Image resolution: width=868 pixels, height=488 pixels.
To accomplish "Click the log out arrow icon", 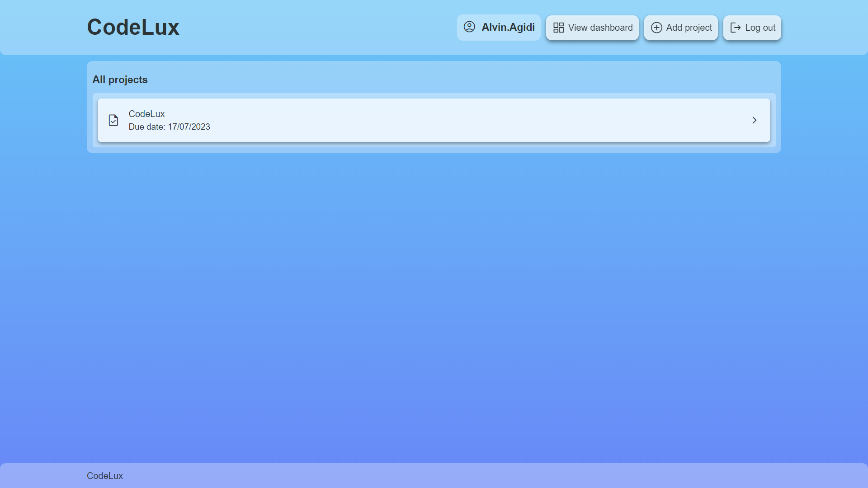I will tap(736, 28).
